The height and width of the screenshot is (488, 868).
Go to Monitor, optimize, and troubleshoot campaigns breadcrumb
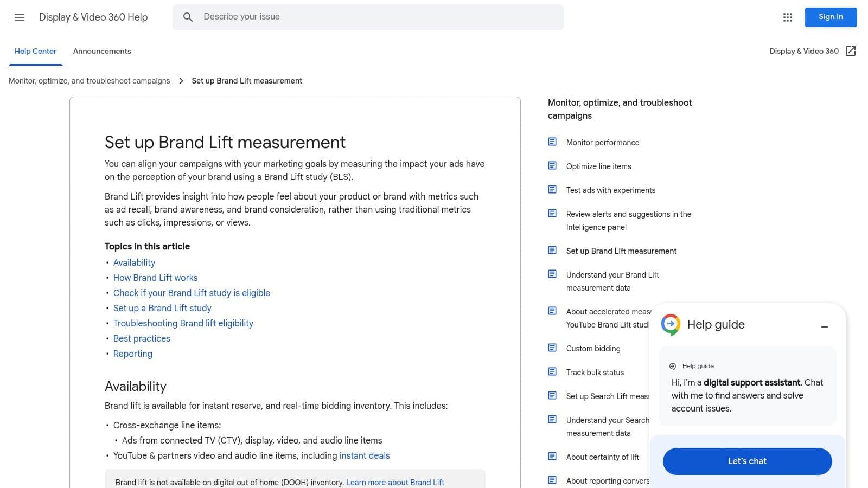click(x=90, y=81)
